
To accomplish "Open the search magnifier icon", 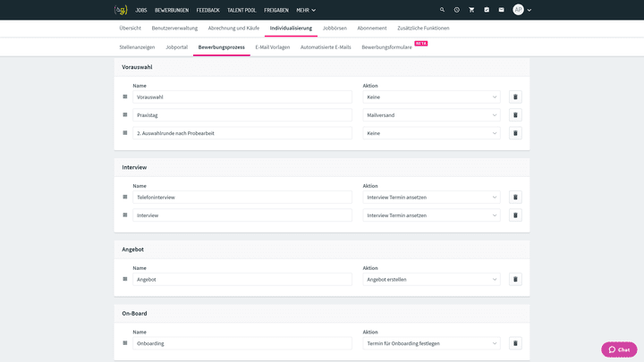I will click(442, 10).
